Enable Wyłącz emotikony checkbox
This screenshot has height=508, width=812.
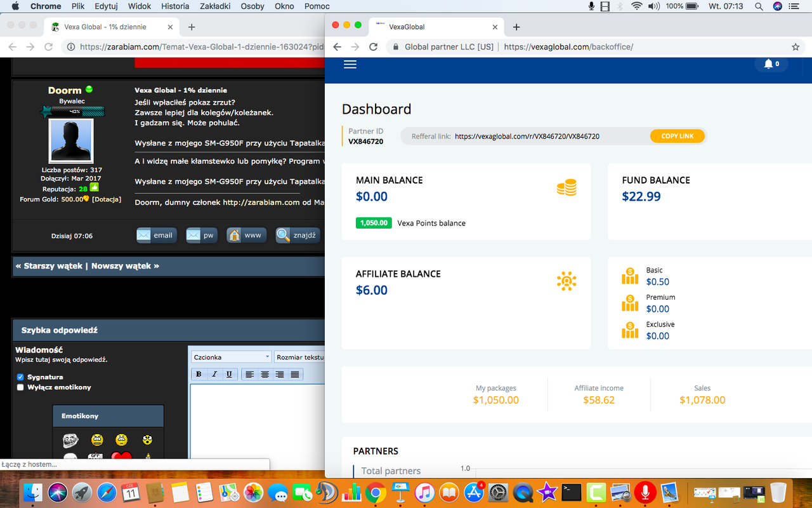(20, 387)
